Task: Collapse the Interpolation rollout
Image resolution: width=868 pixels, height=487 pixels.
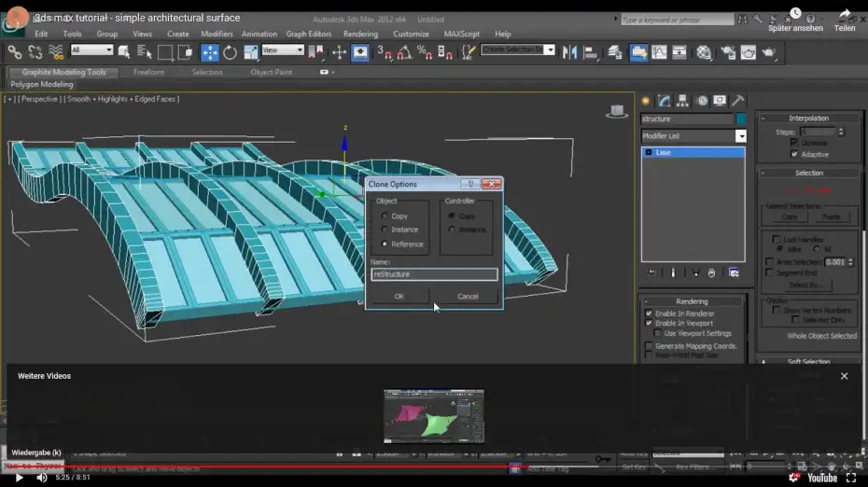Action: click(809, 118)
